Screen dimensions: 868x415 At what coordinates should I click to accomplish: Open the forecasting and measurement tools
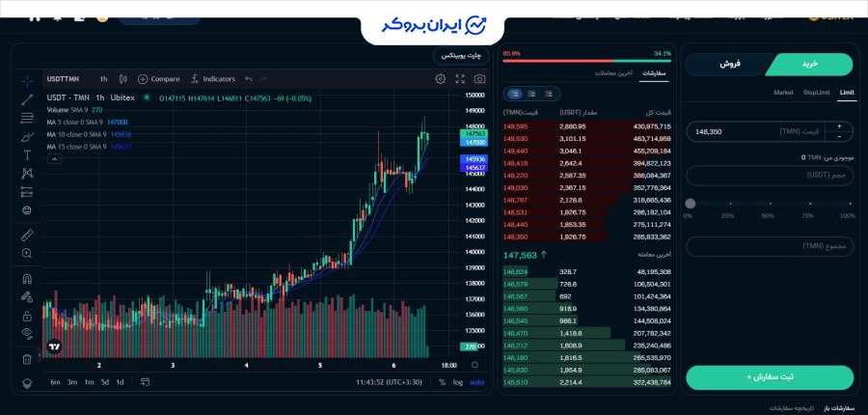coord(27,192)
